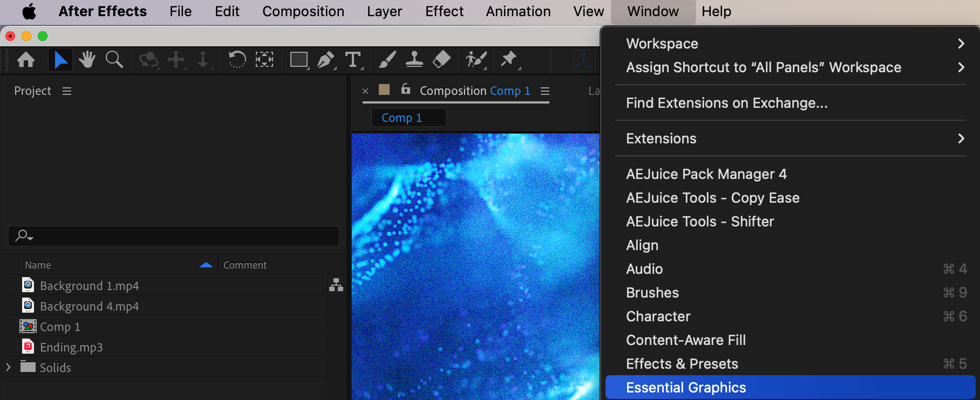Select the Roto Brush tool
Image resolution: width=980 pixels, height=400 pixels.
tap(476, 59)
